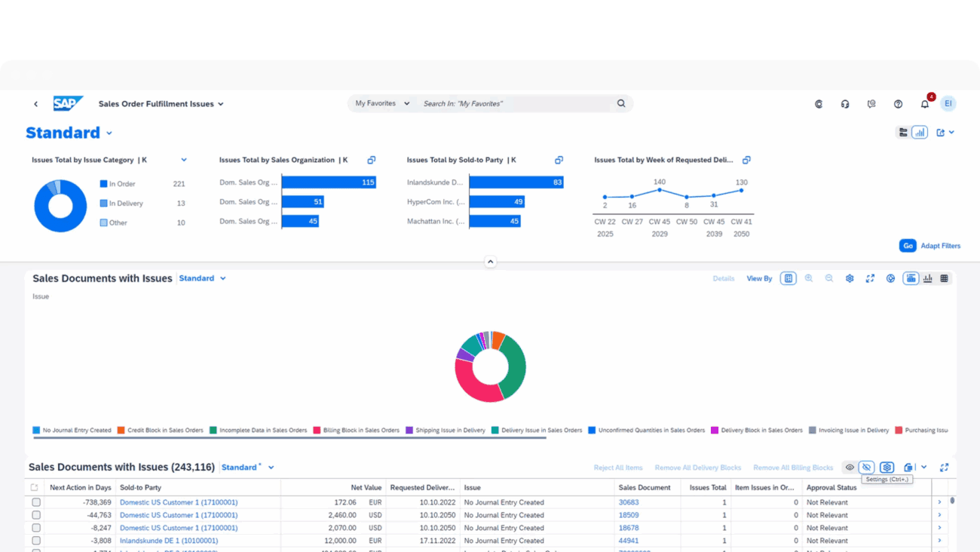Open Sales Order Fulfillment Issues title menu
The image size is (980, 552).
pos(161,104)
